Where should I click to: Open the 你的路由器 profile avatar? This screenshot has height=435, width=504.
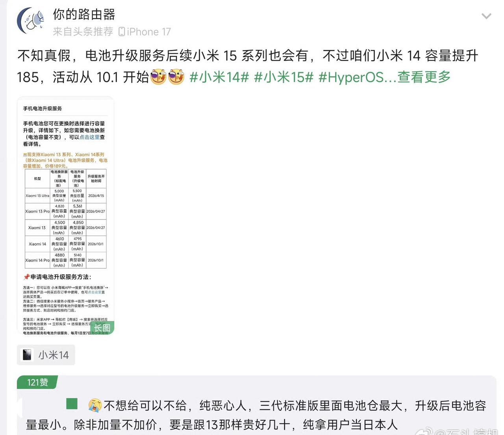(x=30, y=20)
